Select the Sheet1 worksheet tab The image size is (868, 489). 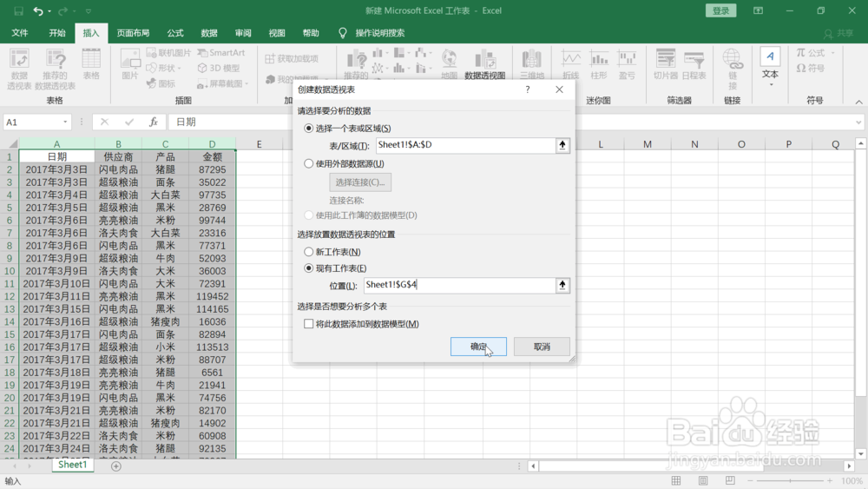pos(73,465)
